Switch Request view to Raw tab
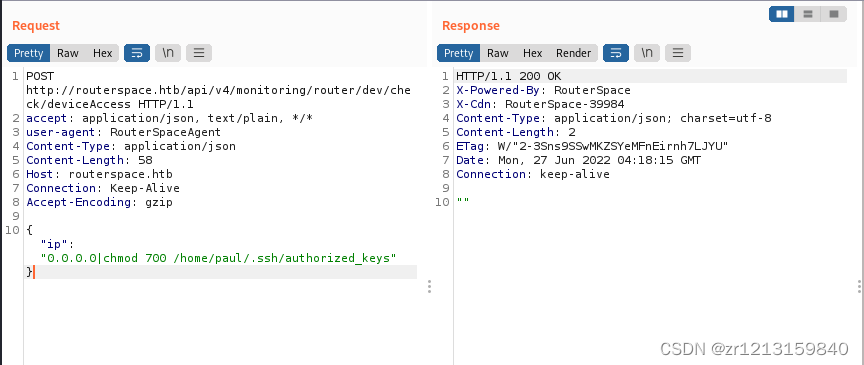 click(68, 53)
